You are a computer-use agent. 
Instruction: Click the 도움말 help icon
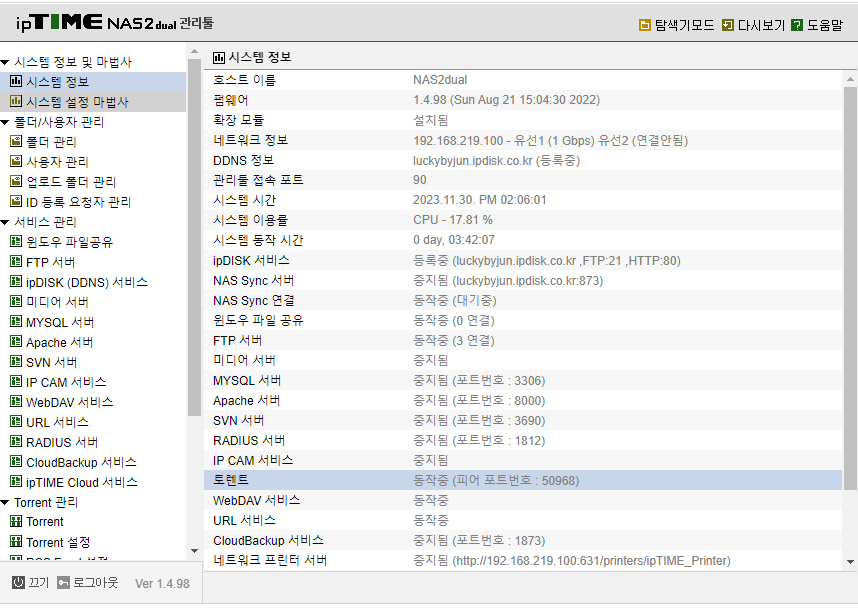click(797, 25)
